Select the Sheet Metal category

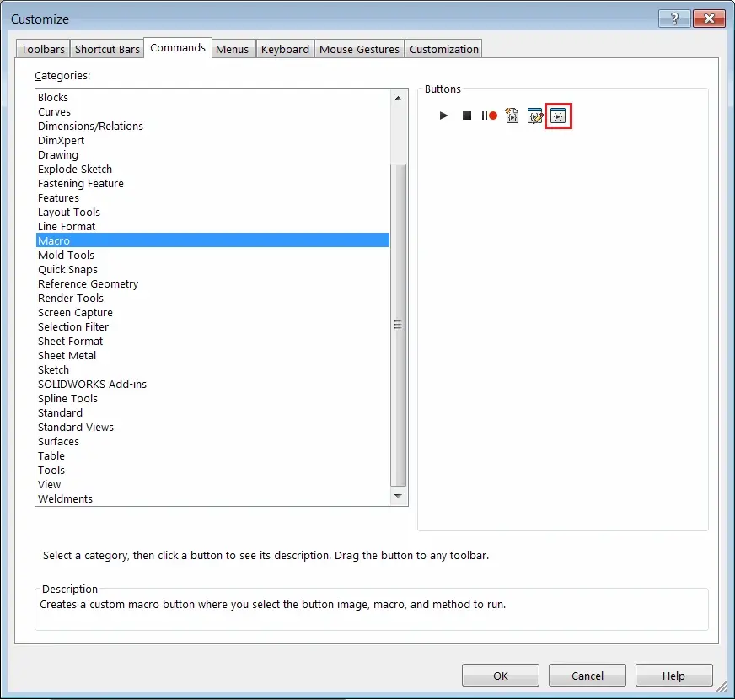(x=212, y=355)
